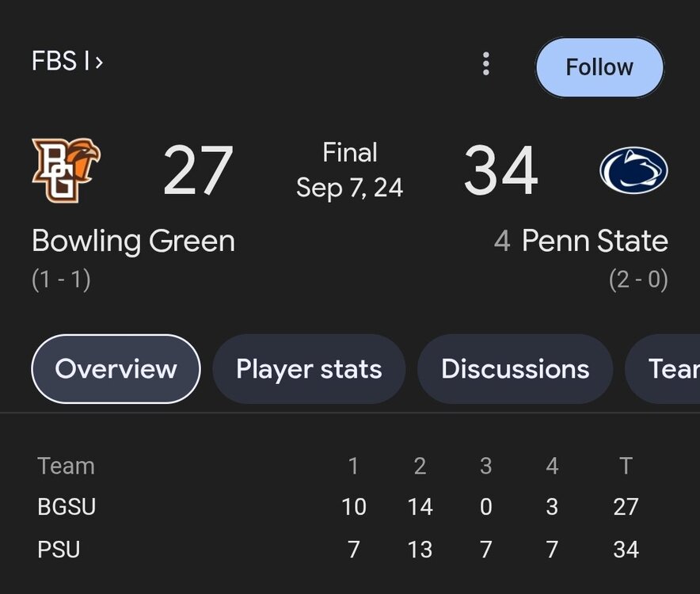
Task: Click the PSU row in the score table
Action: pos(59,550)
